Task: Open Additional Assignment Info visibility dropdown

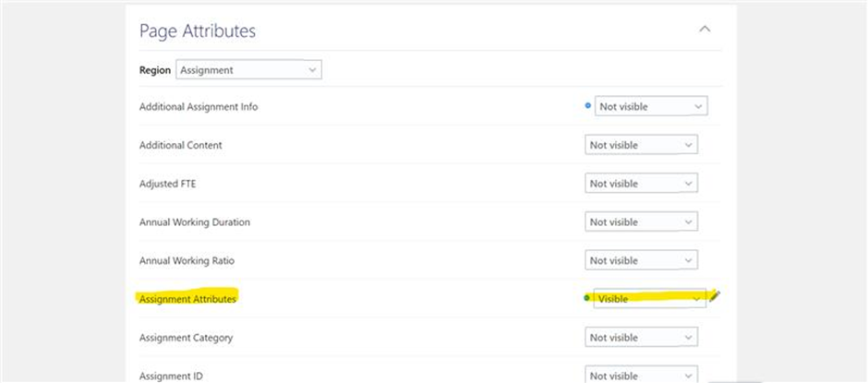Action: click(651, 106)
